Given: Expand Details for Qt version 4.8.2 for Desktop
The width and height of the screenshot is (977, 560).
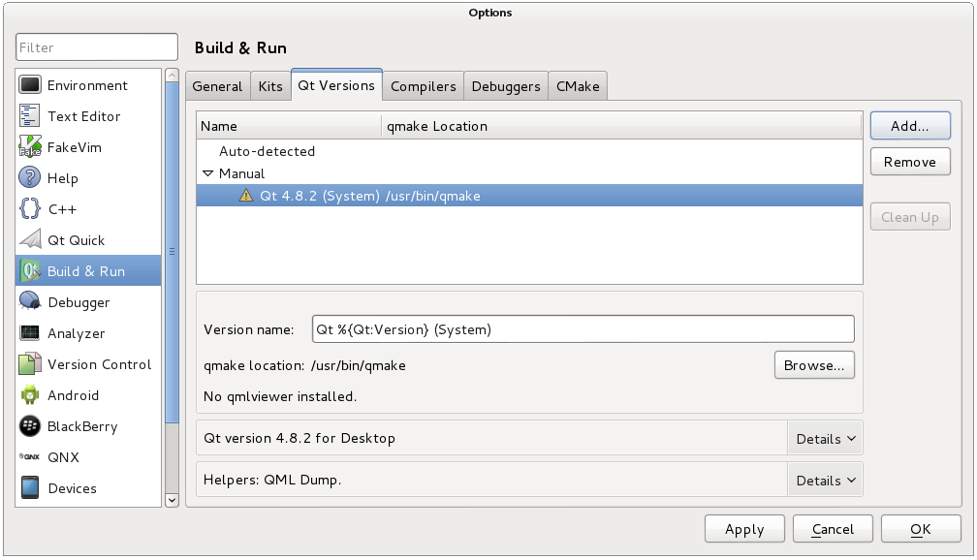Looking at the screenshot, I should pos(825,439).
